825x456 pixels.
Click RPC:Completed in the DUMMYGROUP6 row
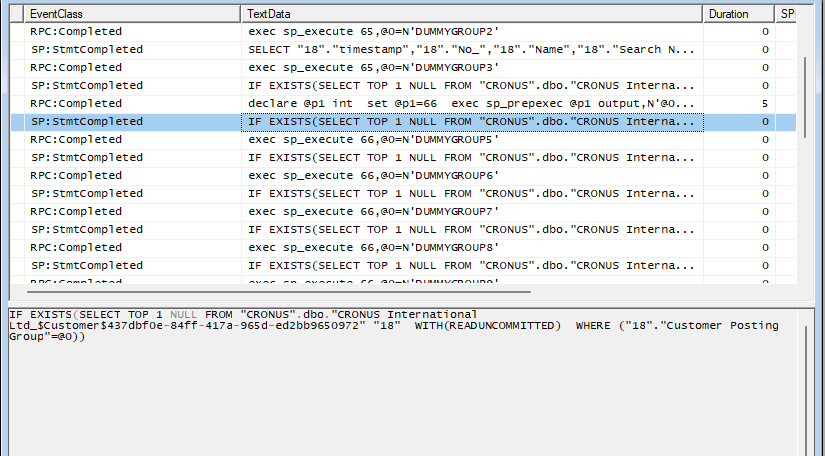tap(76, 175)
